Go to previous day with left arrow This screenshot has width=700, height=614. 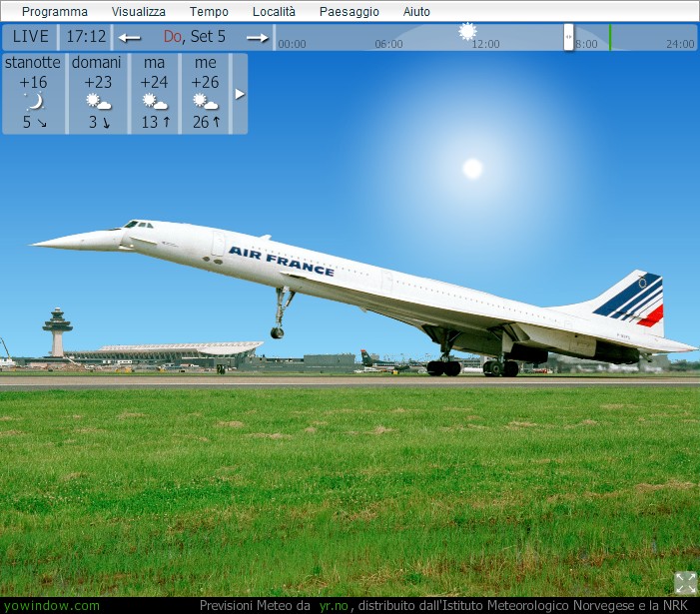coord(130,38)
